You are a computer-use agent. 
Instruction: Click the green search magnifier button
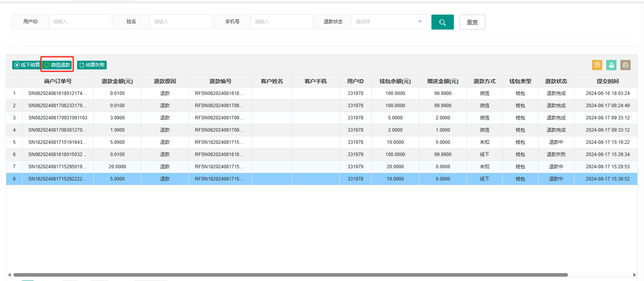tap(442, 22)
